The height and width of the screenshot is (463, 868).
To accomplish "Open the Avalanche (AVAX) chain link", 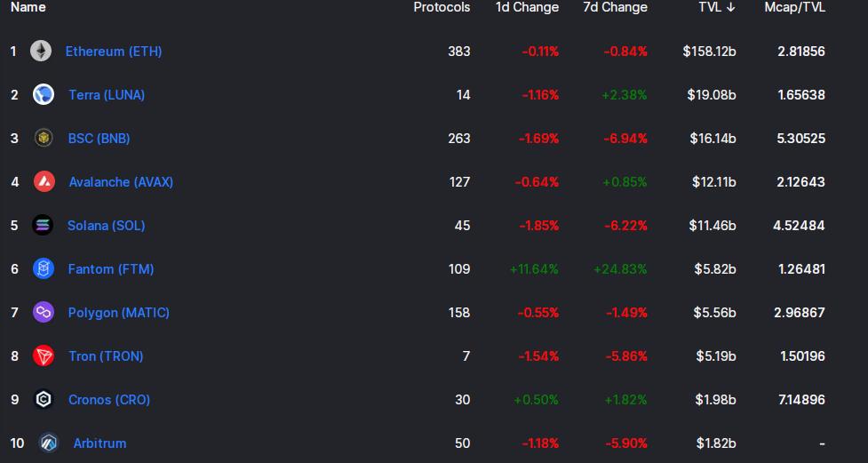I will (121, 182).
